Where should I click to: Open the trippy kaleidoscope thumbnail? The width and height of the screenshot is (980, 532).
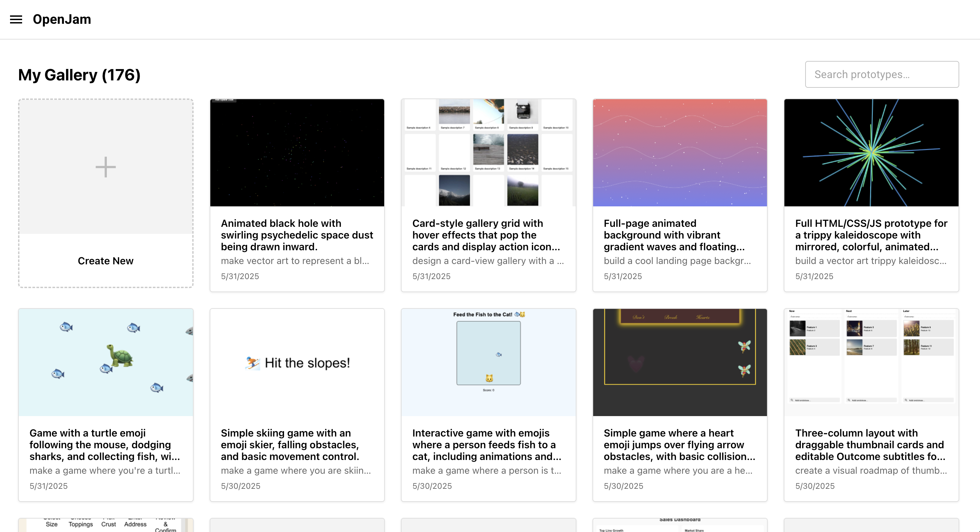(871, 152)
